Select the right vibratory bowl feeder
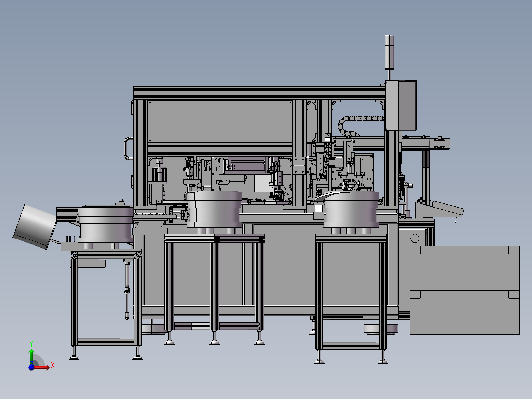532x399 pixels. [351, 209]
